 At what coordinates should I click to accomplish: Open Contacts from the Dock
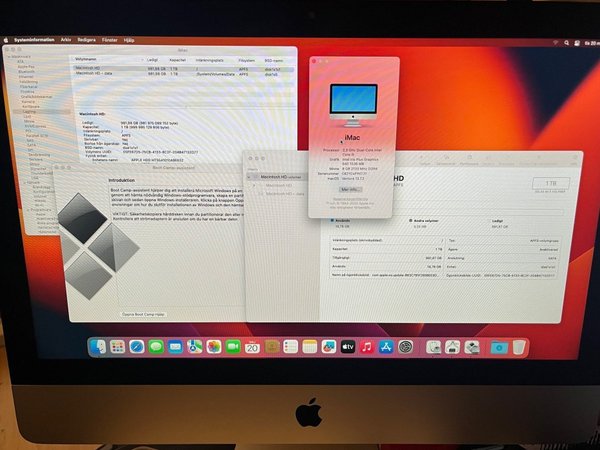pos(272,347)
